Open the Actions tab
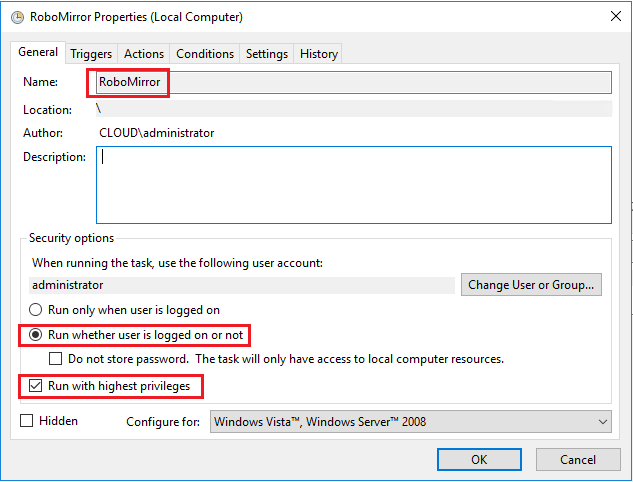633x482 pixels. [144, 54]
